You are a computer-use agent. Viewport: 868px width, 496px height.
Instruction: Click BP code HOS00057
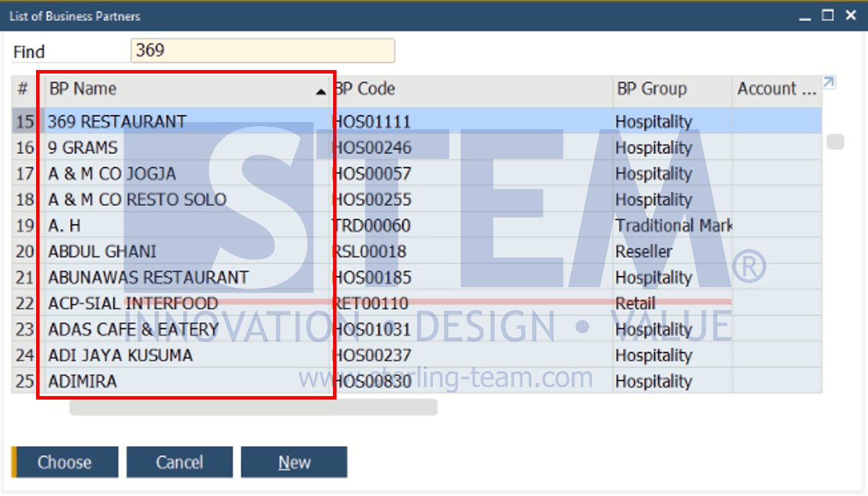click(x=372, y=173)
